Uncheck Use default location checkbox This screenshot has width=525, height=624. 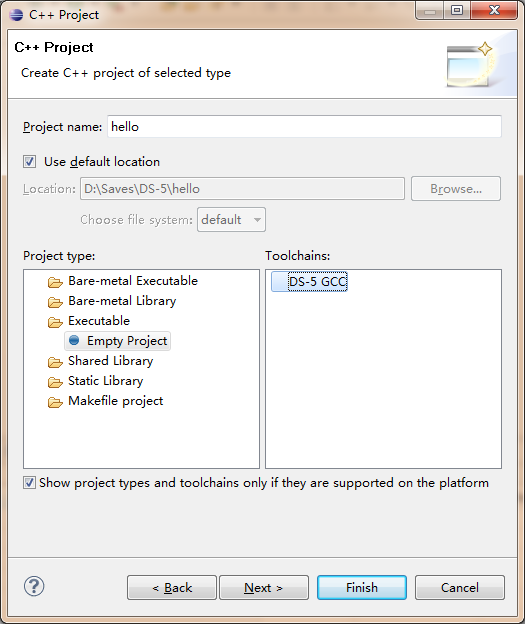pos(29,162)
